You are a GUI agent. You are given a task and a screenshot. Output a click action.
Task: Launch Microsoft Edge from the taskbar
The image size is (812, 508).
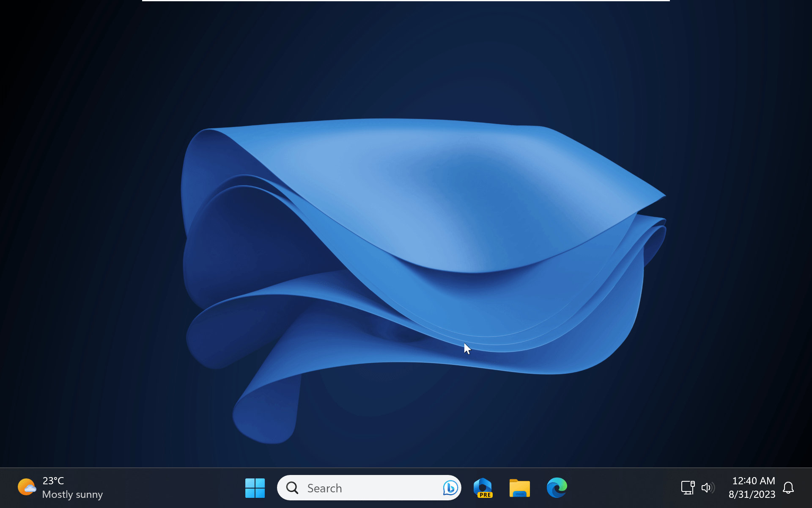[x=557, y=488]
